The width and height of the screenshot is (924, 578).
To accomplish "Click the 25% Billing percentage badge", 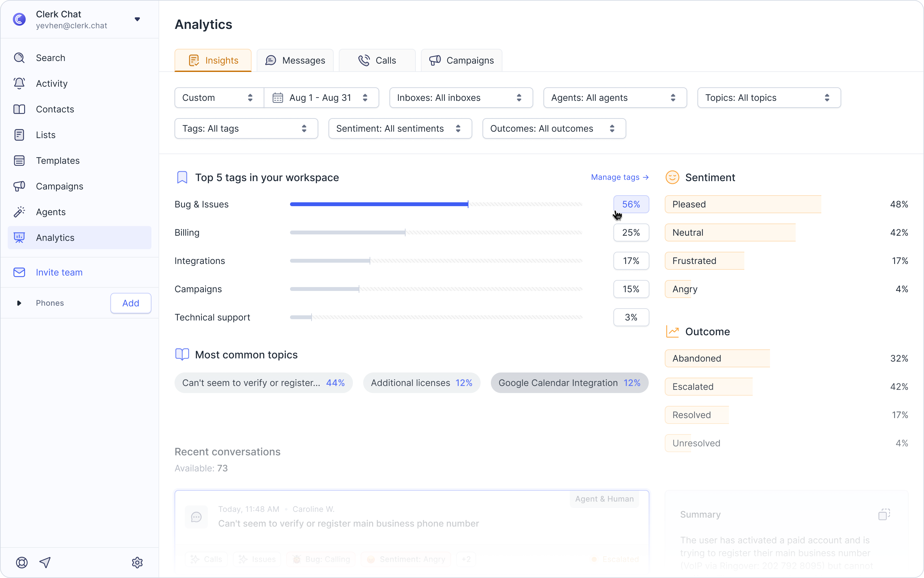I will point(631,232).
